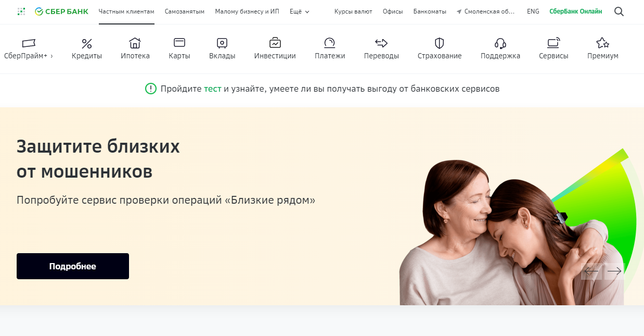Open the Курсы валют link
Image resolution: width=644 pixels, height=336 pixels.
point(353,11)
